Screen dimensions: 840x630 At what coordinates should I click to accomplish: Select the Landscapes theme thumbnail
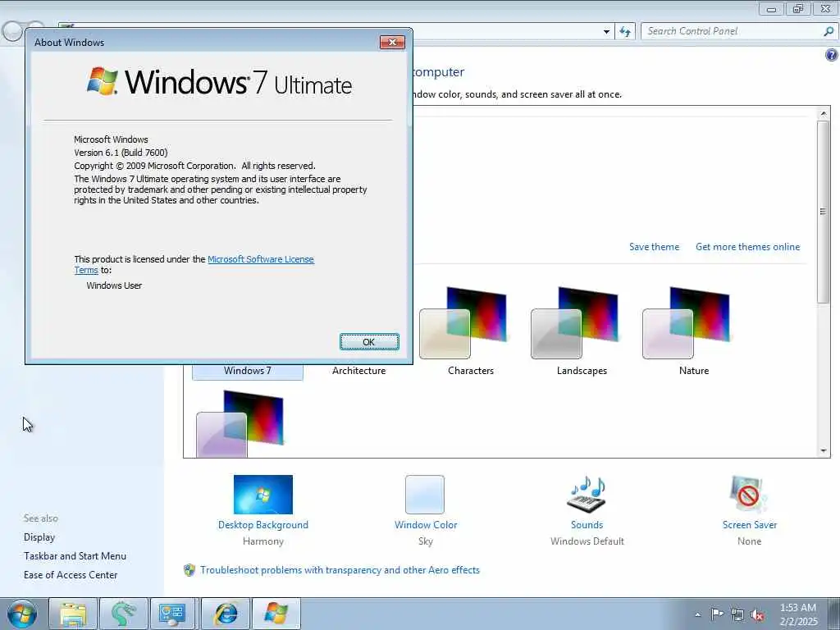click(x=574, y=322)
